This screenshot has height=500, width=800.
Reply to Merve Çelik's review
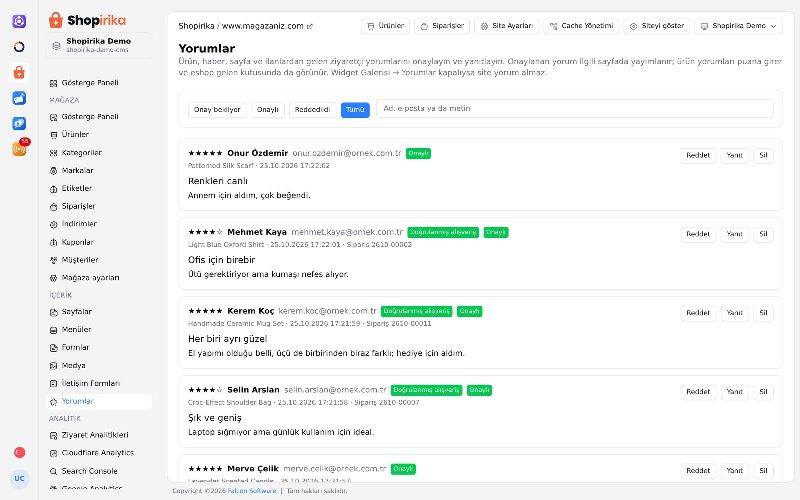click(734, 471)
